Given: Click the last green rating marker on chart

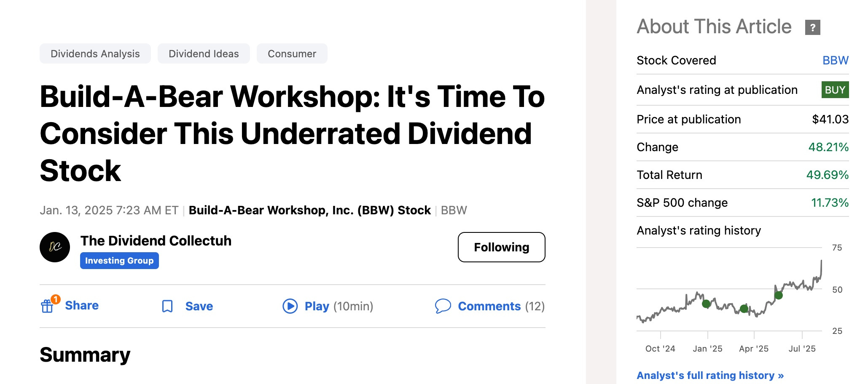Looking at the screenshot, I should click(x=779, y=295).
